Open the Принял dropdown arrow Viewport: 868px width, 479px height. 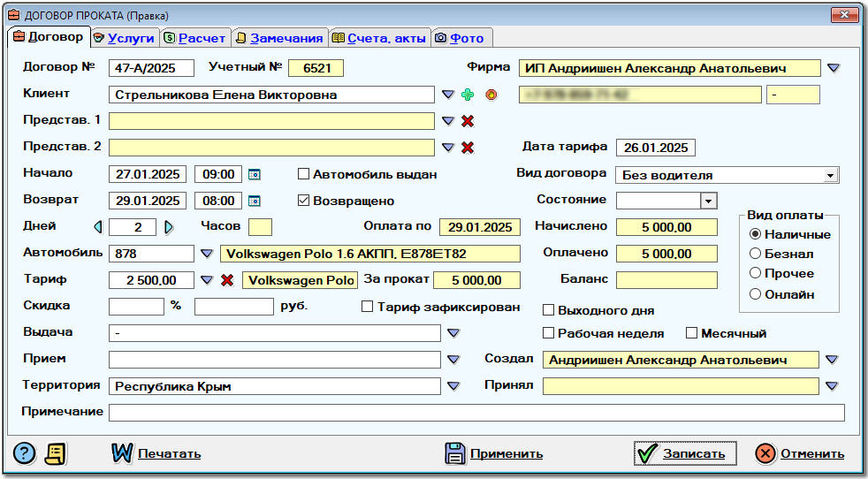[832, 386]
